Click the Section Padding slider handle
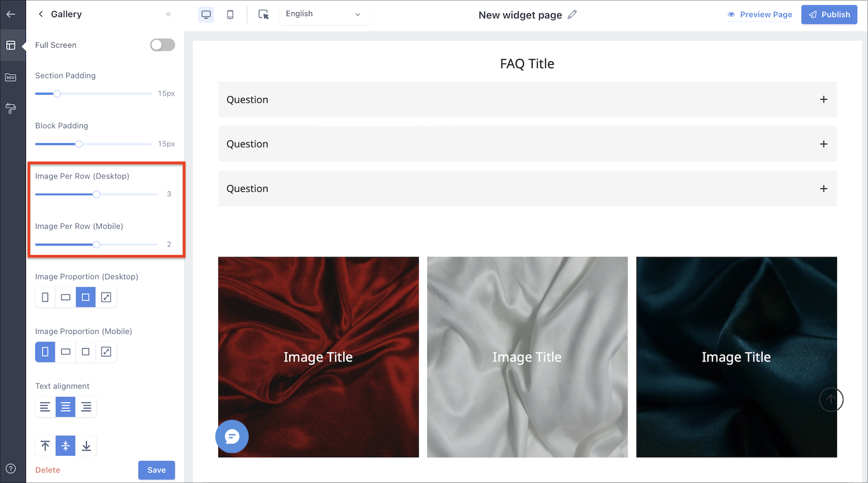Viewport: 868px width, 483px height. pyautogui.click(x=57, y=93)
